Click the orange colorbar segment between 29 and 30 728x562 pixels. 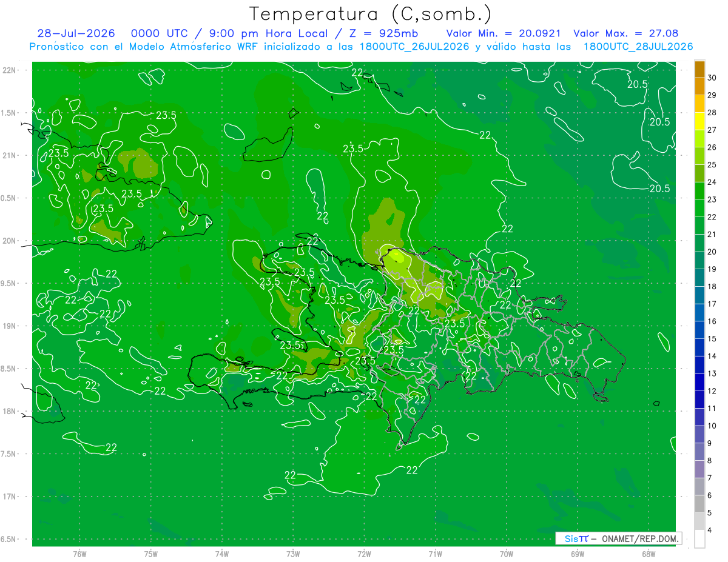point(699,86)
